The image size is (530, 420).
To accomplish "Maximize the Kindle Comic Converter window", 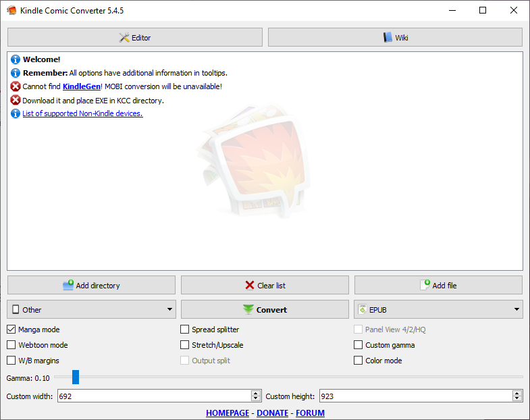I will 483,11.
